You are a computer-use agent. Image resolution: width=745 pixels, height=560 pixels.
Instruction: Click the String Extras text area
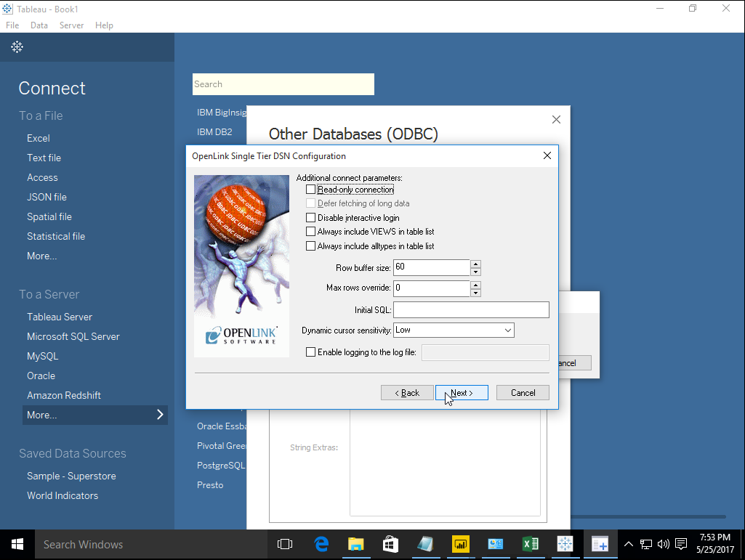(445, 463)
